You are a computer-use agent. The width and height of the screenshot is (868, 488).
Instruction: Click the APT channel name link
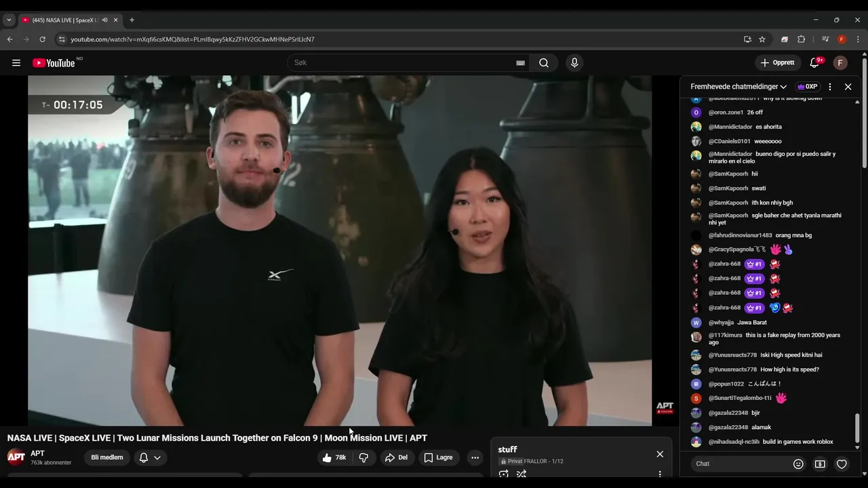click(38, 453)
